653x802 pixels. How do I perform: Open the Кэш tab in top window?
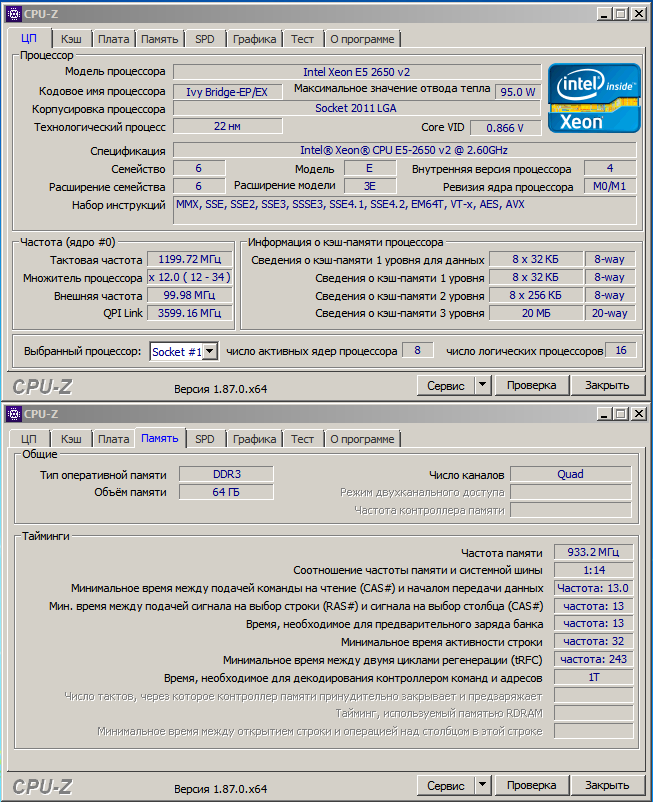tap(71, 39)
